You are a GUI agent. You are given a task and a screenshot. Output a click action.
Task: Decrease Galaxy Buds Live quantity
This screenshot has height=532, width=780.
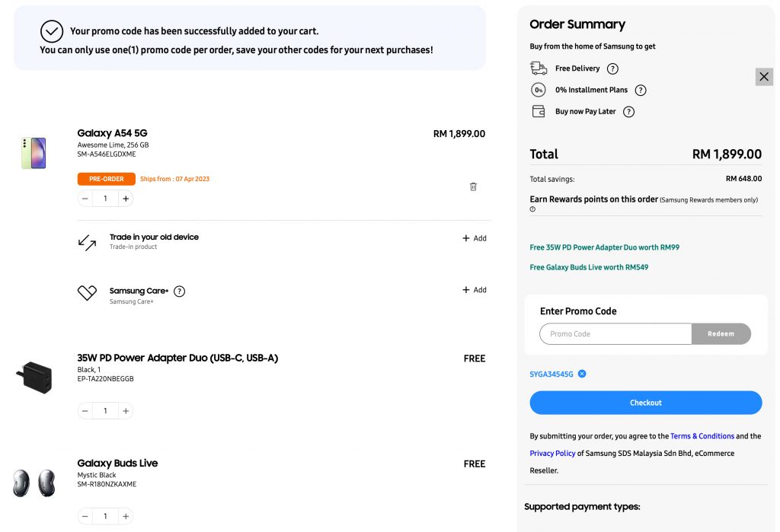point(85,517)
